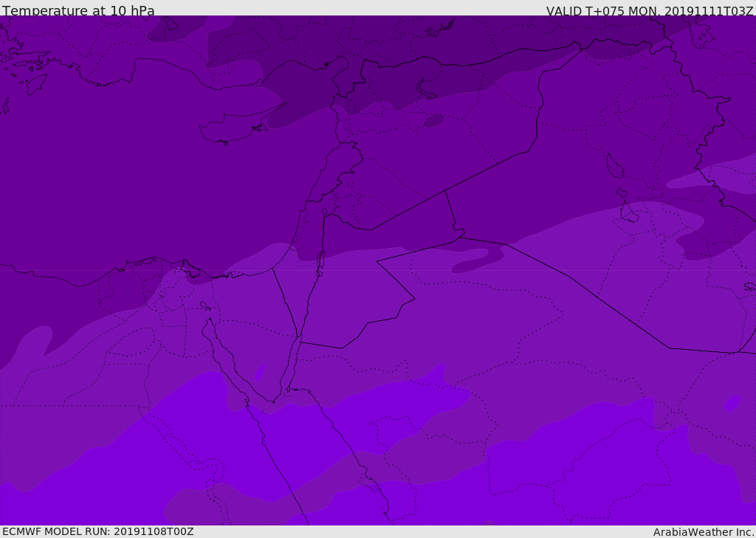The height and width of the screenshot is (538, 756).
Task: Click the 'VALID T+075 MON. 20191111T03Z' label
Action: (x=650, y=10)
